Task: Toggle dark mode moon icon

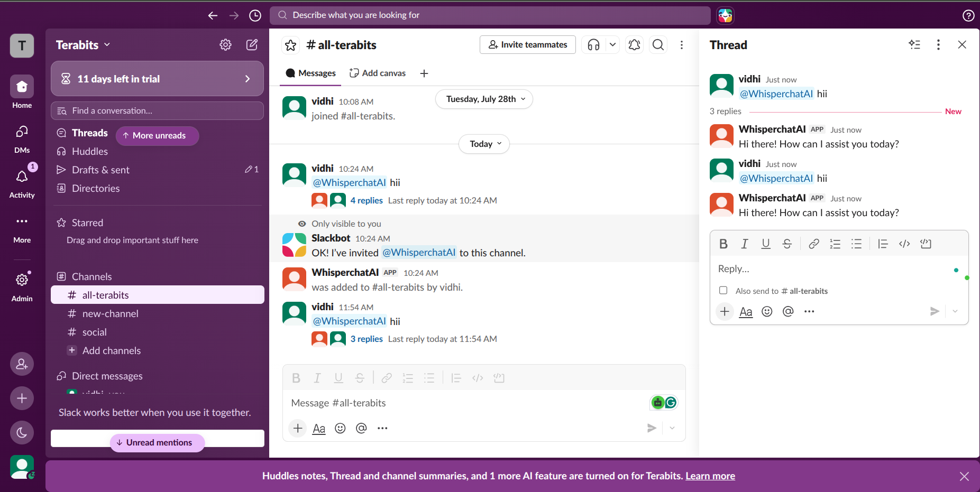Action: (x=22, y=433)
